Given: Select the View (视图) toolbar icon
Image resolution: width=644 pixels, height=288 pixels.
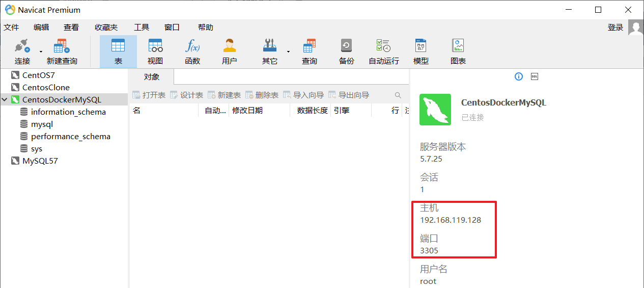Looking at the screenshot, I should coord(155,51).
